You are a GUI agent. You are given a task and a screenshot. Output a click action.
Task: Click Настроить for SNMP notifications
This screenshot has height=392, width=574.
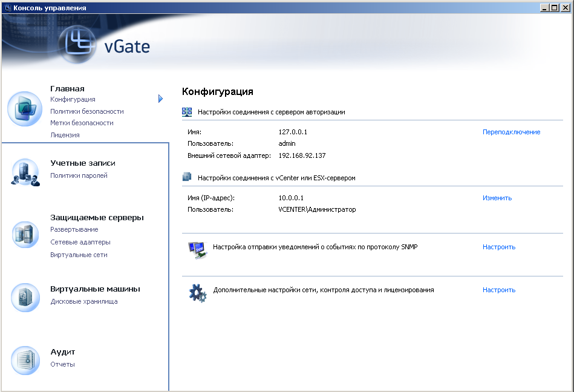coord(499,247)
